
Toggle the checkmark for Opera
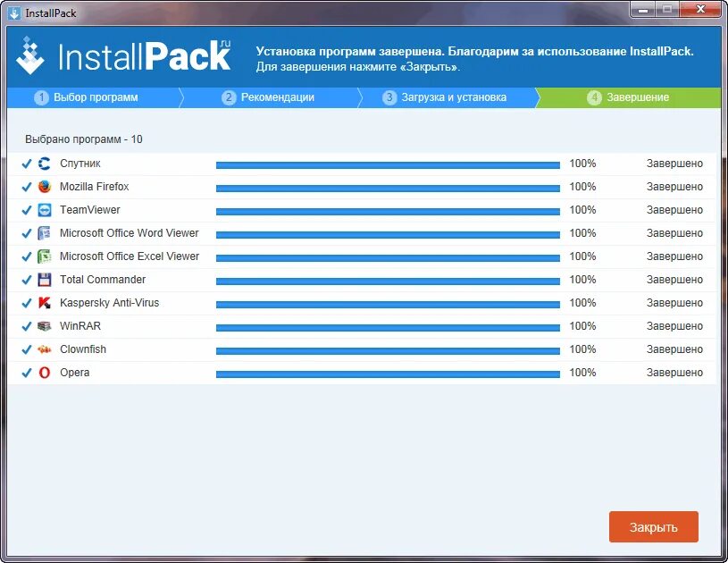click(x=27, y=373)
